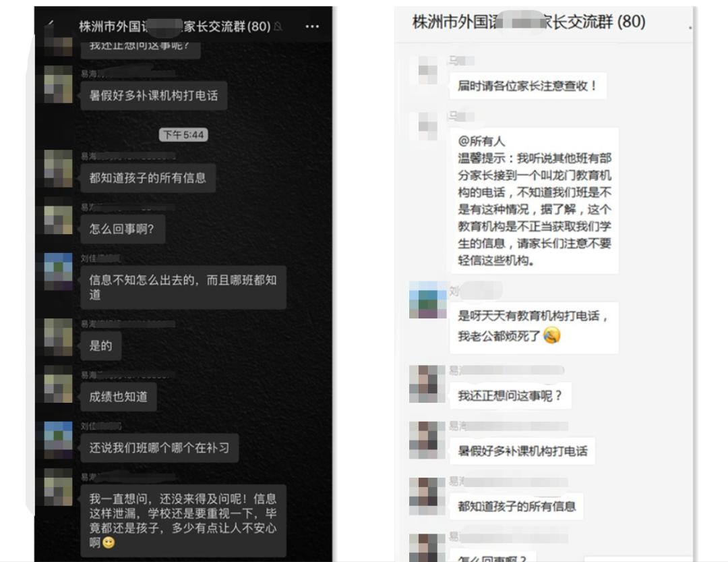Viewport: 728px width, 562px height.
Task: Select the '我一直想问,还没来得及问呢' message
Action: 183,521
